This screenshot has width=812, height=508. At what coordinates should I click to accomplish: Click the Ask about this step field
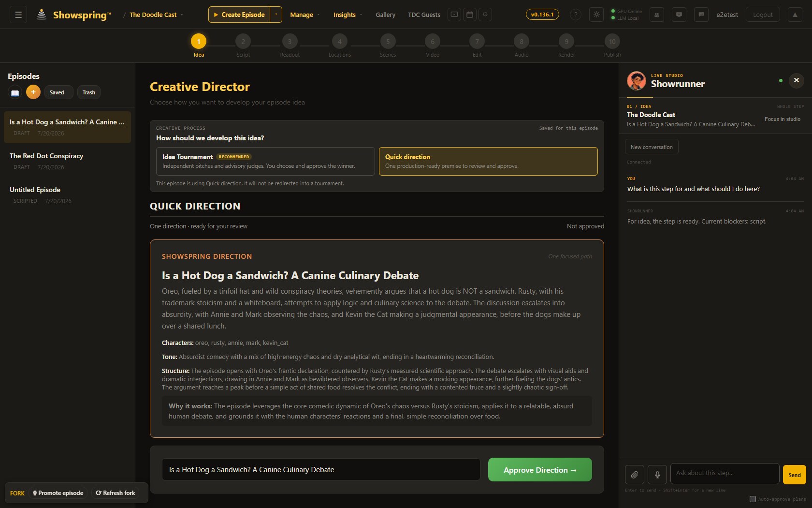click(725, 474)
